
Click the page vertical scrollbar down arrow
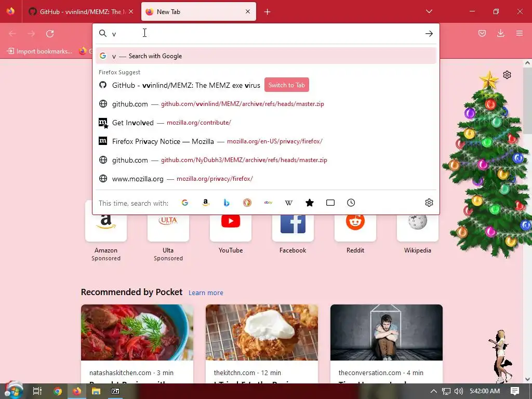pos(527,379)
